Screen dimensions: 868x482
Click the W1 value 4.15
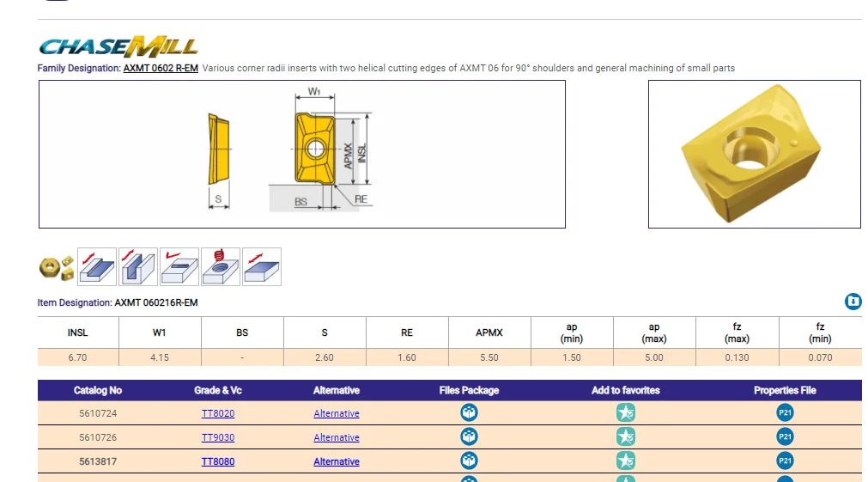[x=160, y=358]
